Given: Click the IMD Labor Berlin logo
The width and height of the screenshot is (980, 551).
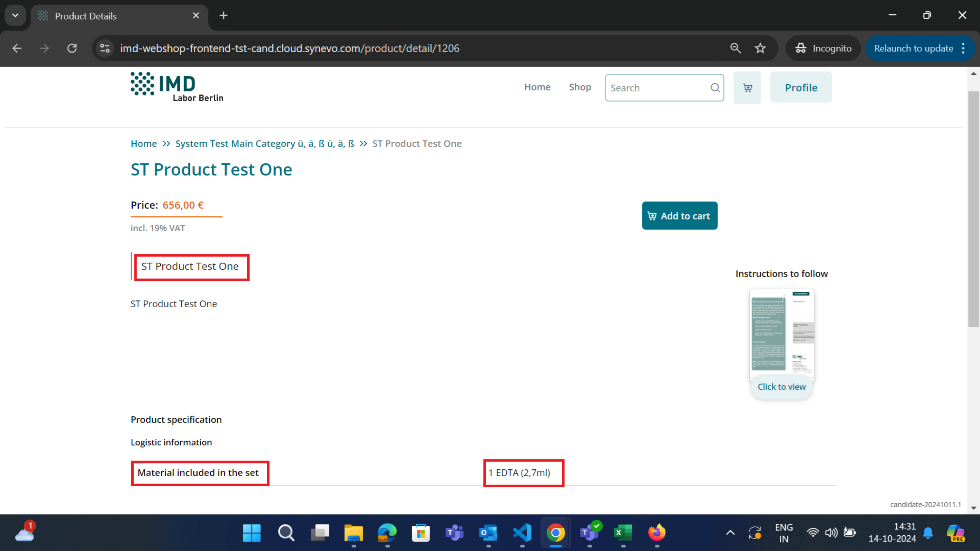Looking at the screenshot, I should coord(177,87).
